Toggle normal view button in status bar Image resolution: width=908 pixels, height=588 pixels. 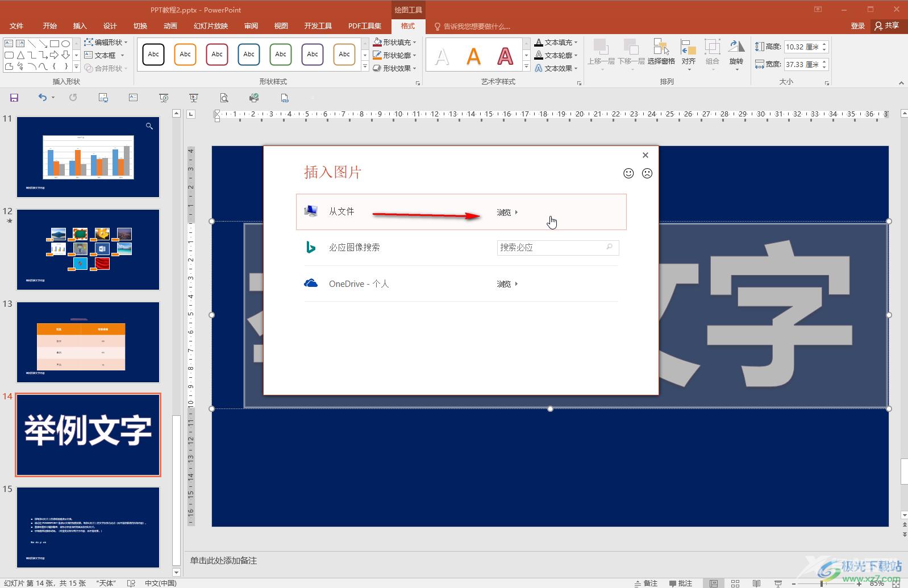[x=714, y=583]
